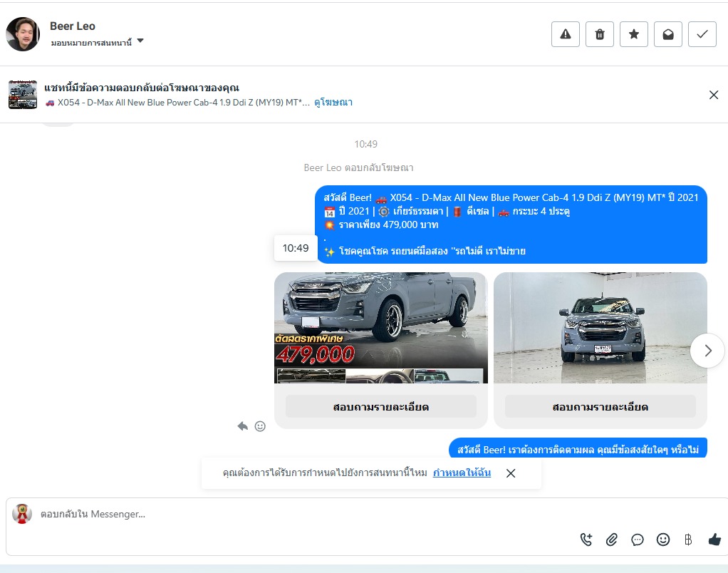Click the Beer Leo ตอบกลับโฆษณา status line
The width and height of the screenshot is (728, 573).
(x=358, y=167)
